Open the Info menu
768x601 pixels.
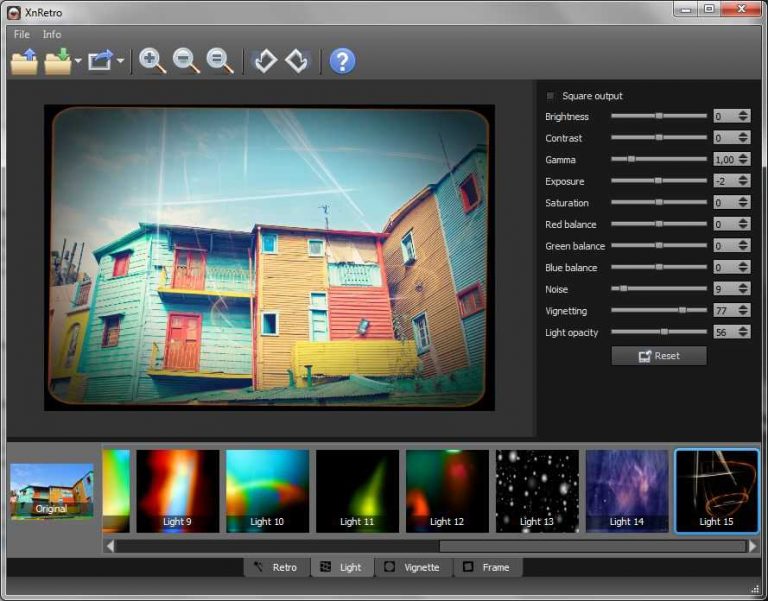52,34
